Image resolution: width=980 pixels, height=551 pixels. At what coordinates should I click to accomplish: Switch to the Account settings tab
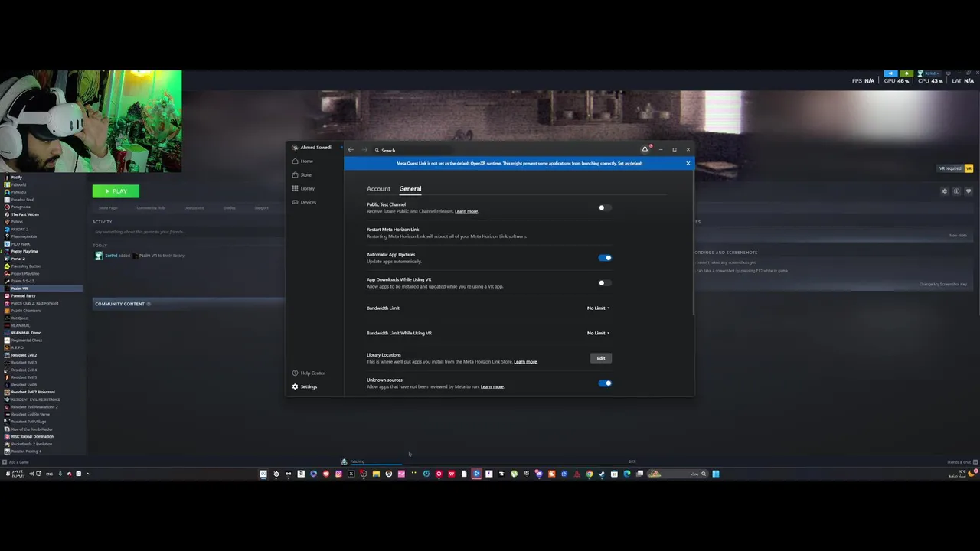[x=378, y=188]
